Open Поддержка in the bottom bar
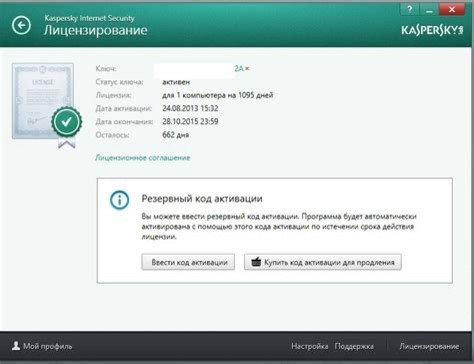The height and width of the screenshot is (364, 474). (x=354, y=346)
